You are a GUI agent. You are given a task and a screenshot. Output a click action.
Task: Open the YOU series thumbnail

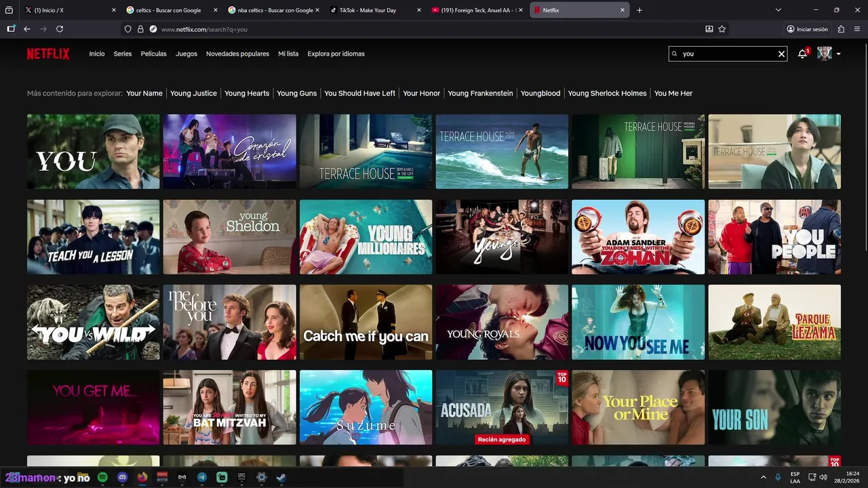[x=94, y=151]
